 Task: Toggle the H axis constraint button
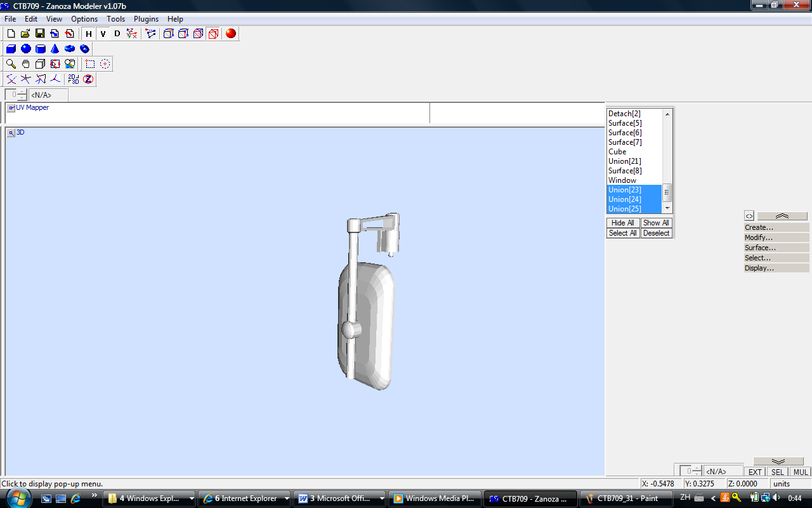pyautogui.click(x=89, y=34)
